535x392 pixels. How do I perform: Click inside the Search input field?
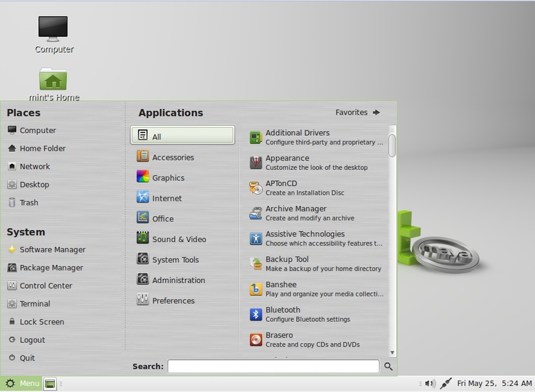[x=274, y=367]
